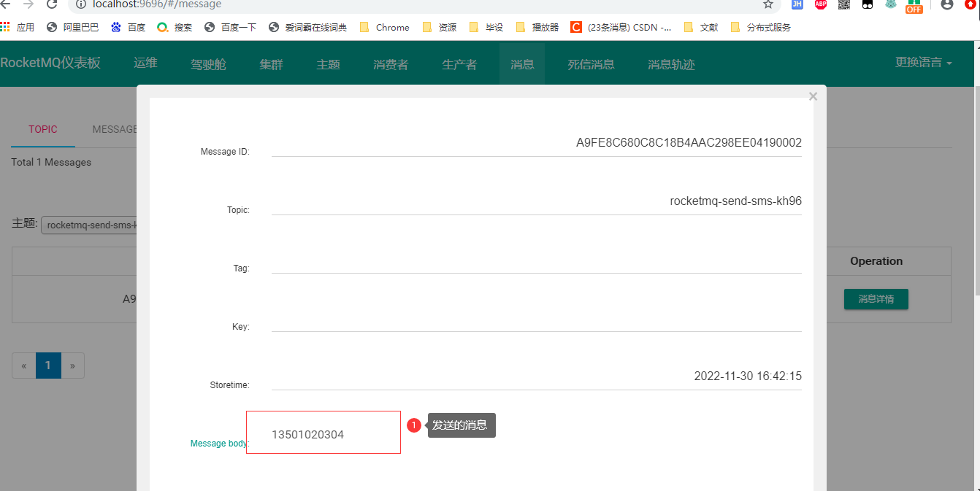Open the 百度 bookmark with paw icon
Viewport: 980px width, 491px height.
point(129,28)
